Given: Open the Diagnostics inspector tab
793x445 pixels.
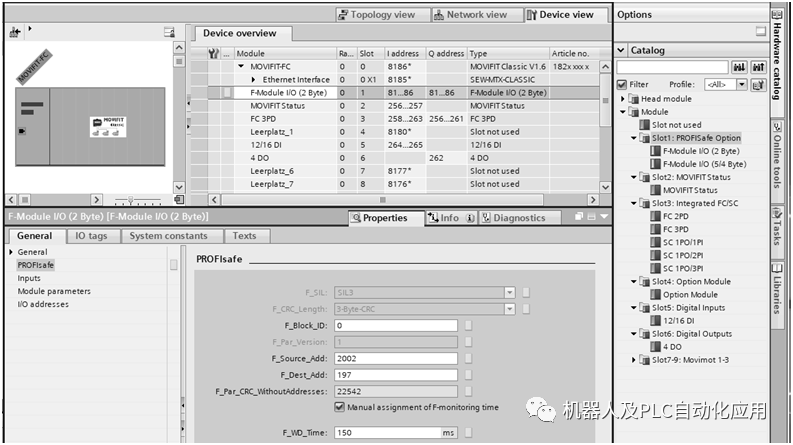Looking at the screenshot, I should tap(519, 218).
